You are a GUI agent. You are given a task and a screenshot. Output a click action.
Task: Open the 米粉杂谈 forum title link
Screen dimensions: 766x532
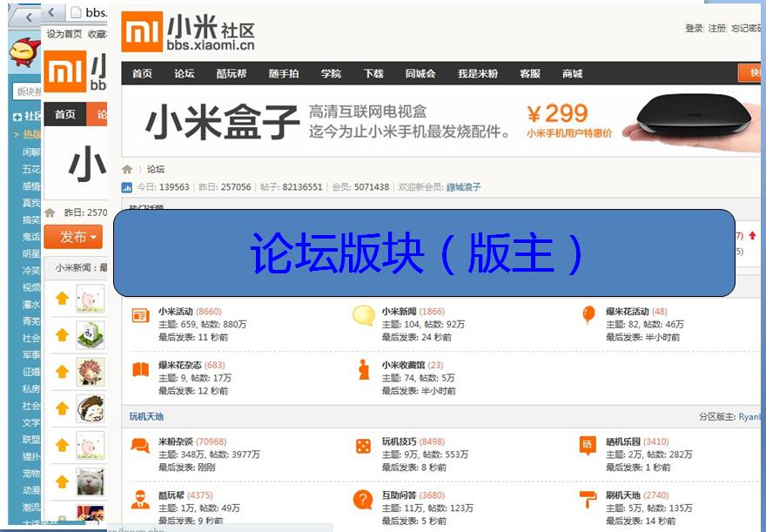[x=176, y=442]
